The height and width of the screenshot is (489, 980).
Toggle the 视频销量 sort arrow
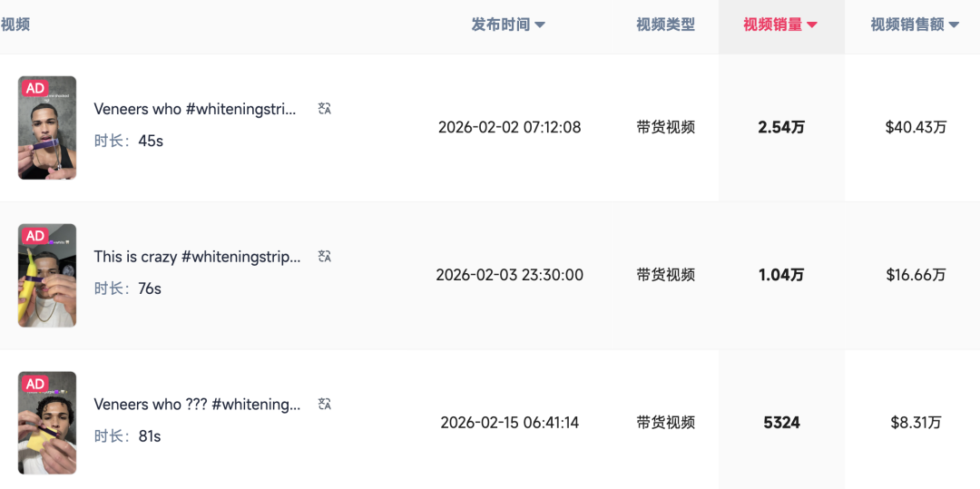(812, 25)
